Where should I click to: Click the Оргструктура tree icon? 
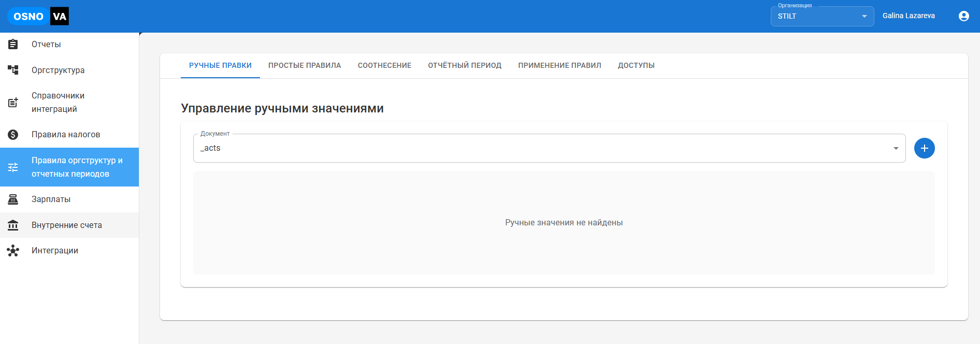click(13, 70)
